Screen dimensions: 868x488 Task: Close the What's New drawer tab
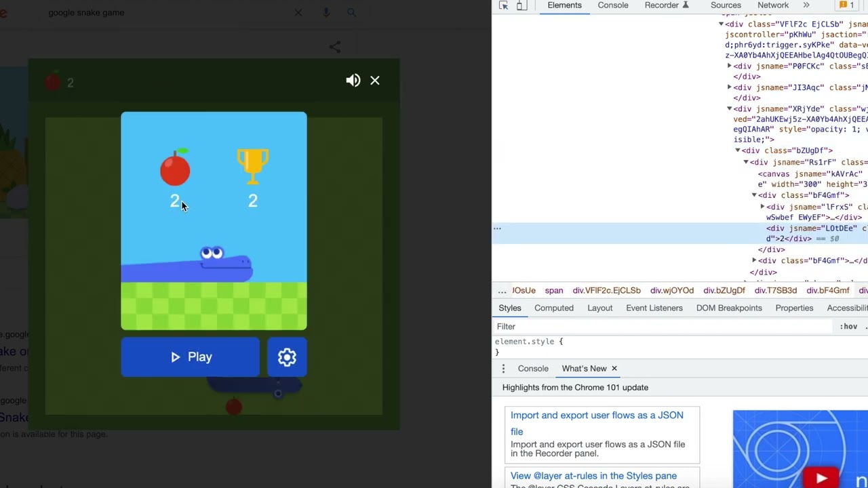click(x=614, y=369)
